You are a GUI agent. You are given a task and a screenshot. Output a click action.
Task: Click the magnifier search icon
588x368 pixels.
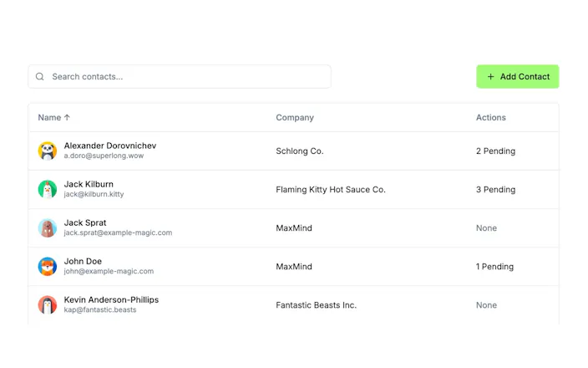(x=40, y=77)
